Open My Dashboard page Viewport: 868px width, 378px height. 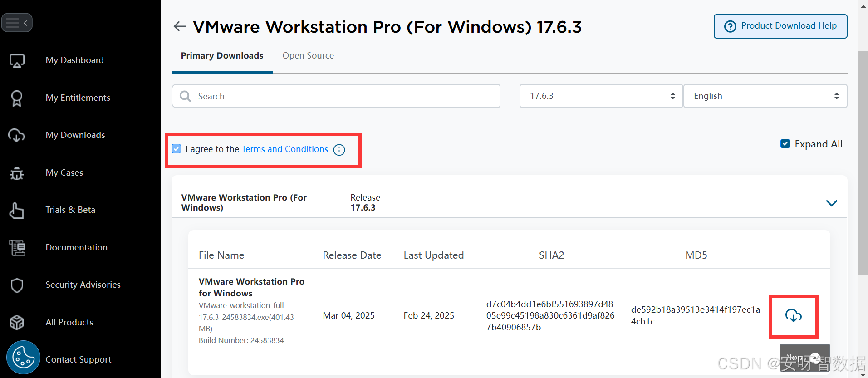[75, 60]
